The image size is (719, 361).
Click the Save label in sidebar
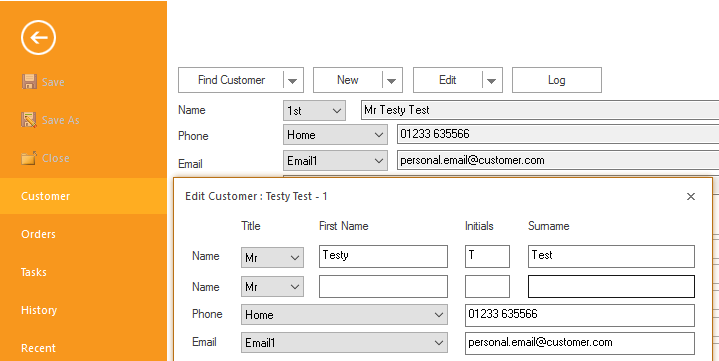pyautogui.click(x=53, y=82)
